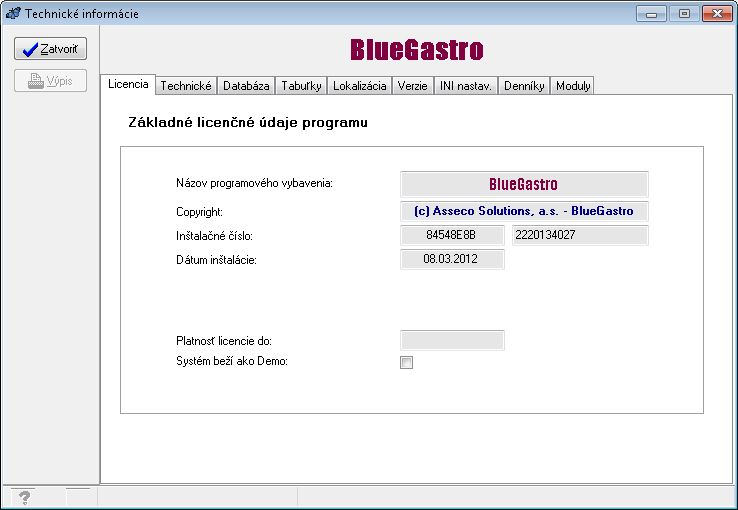738x510 pixels.
Task: Close the window with the red X
Action: (x=717, y=14)
